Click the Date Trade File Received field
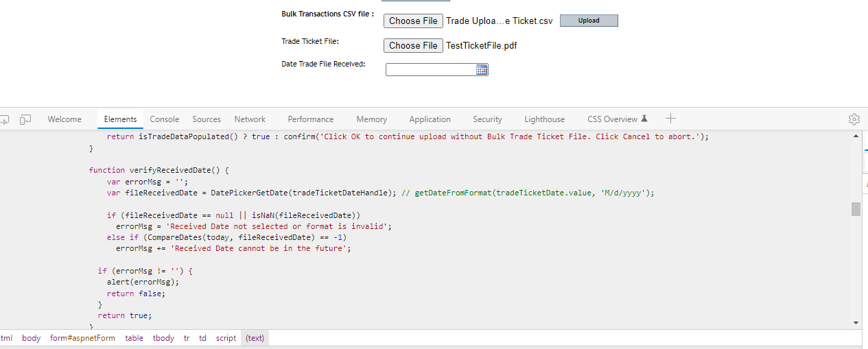 (430, 70)
